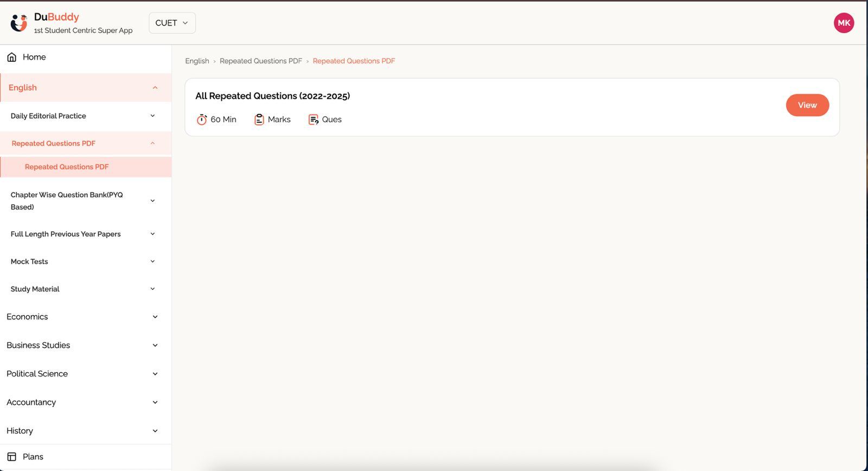Screen dimensions: 868x471
Task: Expand Chapter Wise Question Bank
Action: (x=152, y=201)
